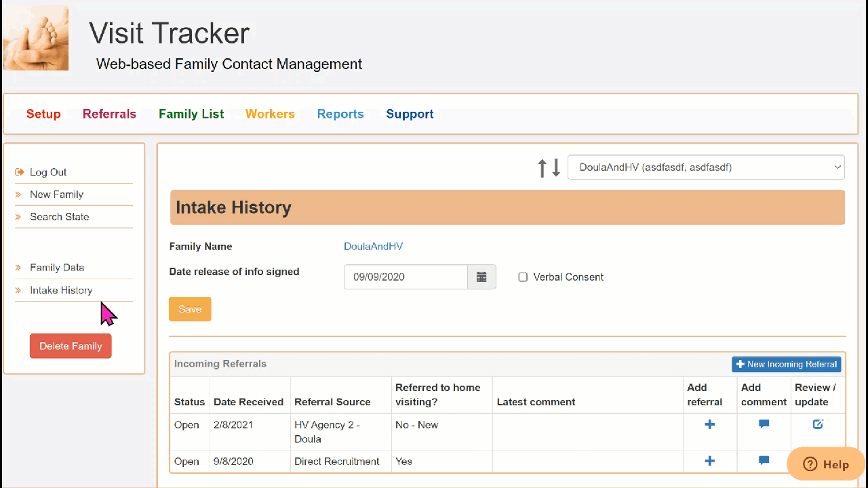Open the Reports menu
Screen dimensions: 868x488
[340, 114]
